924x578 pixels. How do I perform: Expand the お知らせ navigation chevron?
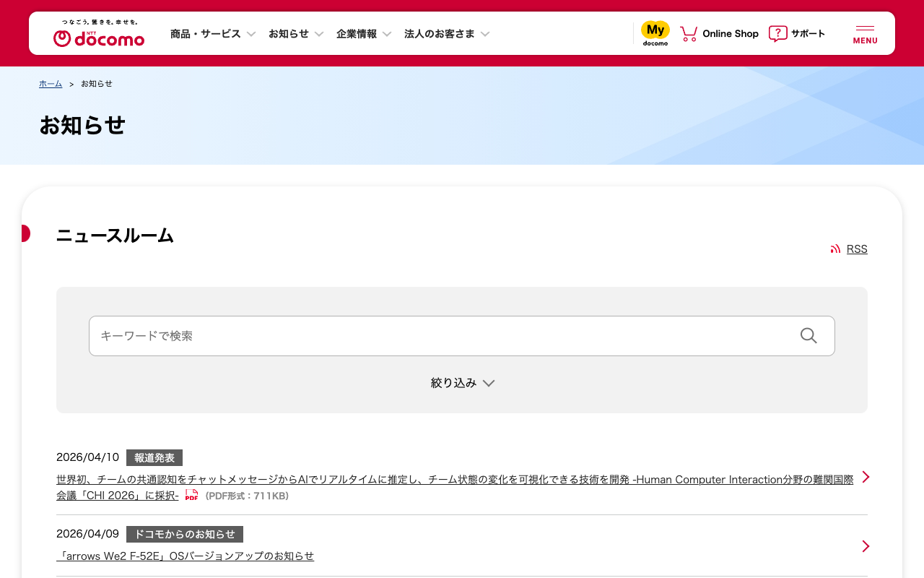click(319, 34)
